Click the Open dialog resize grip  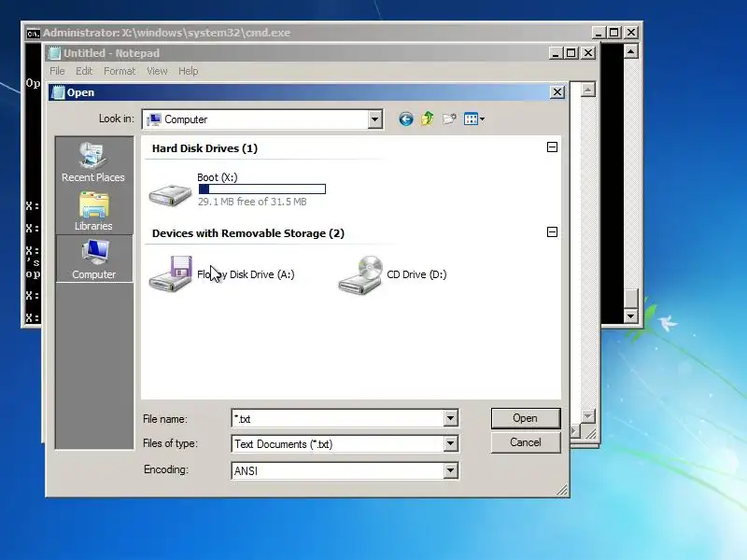click(562, 490)
